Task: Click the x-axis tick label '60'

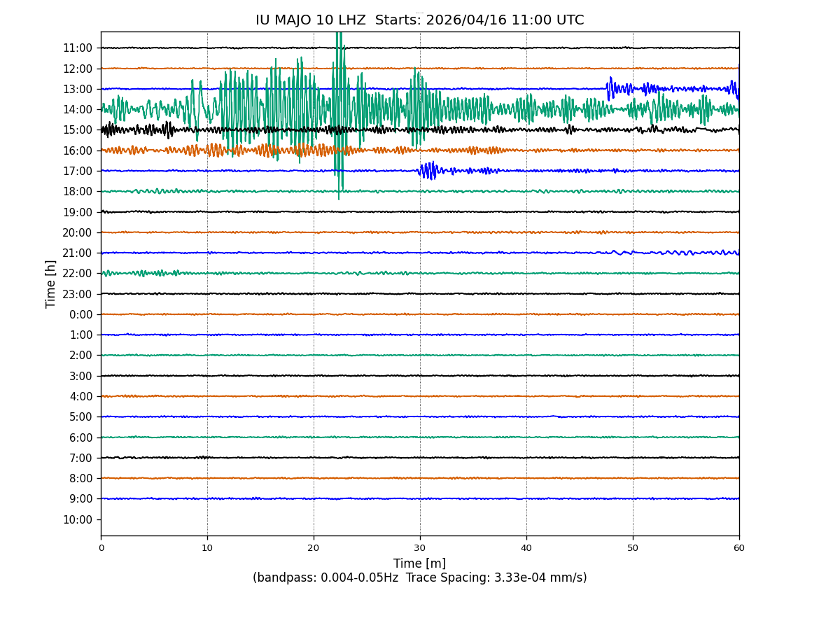Action: pos(738,548)
